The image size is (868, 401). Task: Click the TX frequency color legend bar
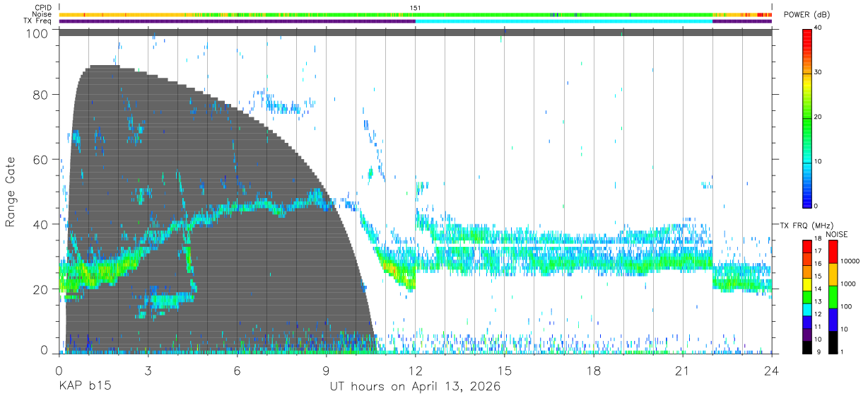click(x=807, y=296)
